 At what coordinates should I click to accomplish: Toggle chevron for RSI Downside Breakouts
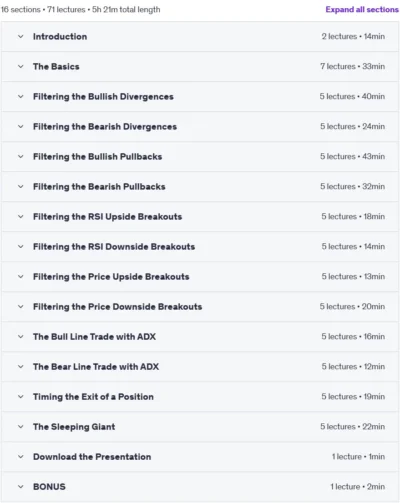click(21, 246)
